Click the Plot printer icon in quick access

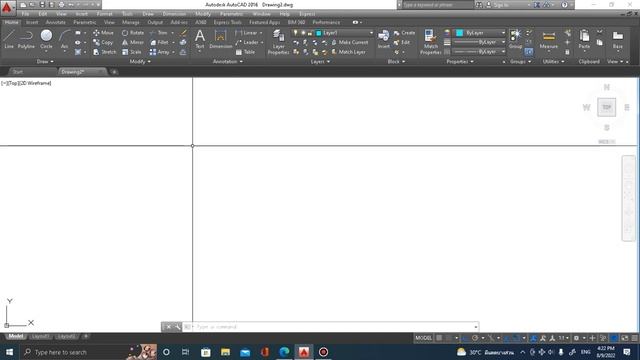click(61, 5)
